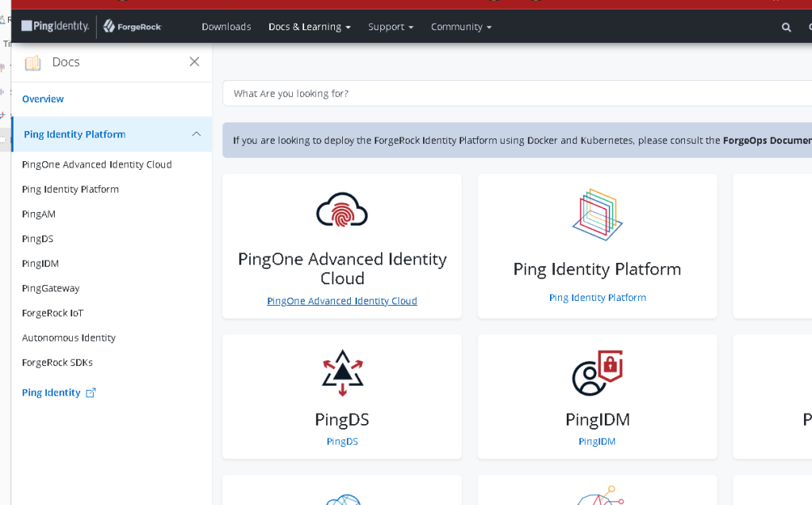Select Autonomous Identity in the sidebar
The image size is (812, 505).
[69, 337]
